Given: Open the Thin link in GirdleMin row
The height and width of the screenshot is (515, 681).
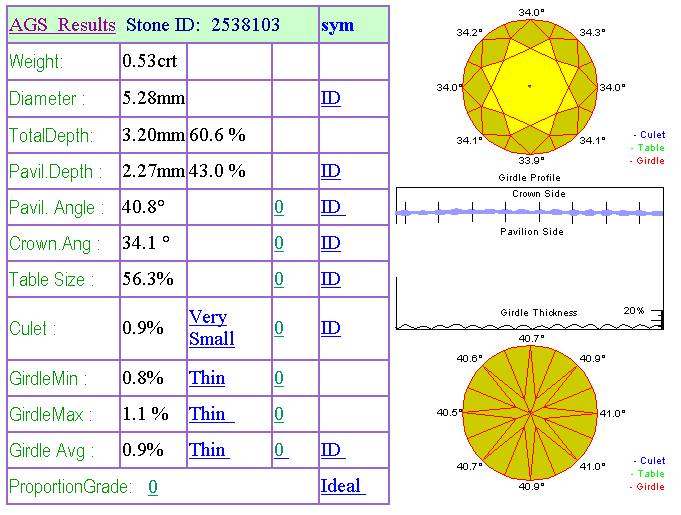Looking at the screenshot, I should (x=207, y=378).
